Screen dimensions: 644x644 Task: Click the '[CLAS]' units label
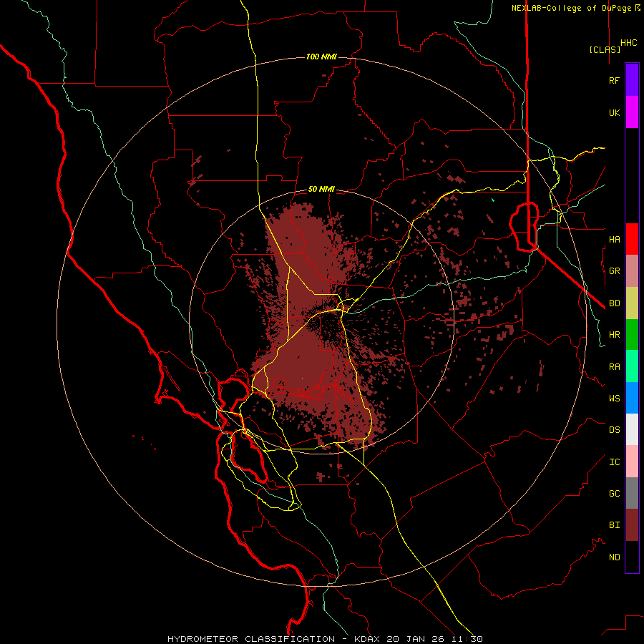tap(605, 49)
